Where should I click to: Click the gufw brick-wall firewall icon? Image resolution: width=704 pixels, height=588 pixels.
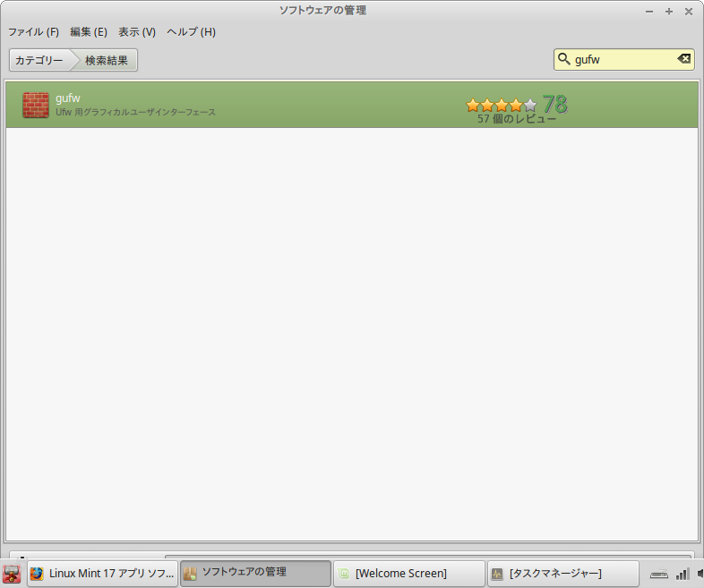coord(36,105)
